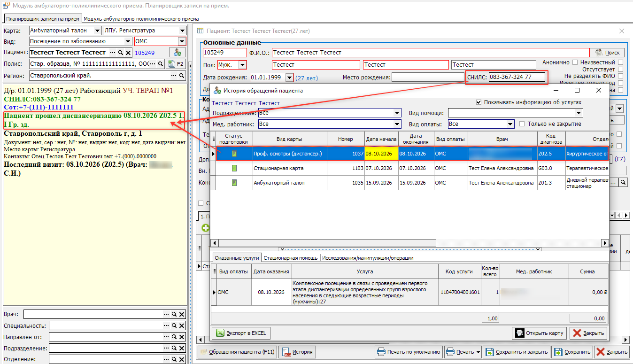Expand the Подразделение dropdown in history window
Viewport: 633px width, 364px height.
(x=398, y=113)
